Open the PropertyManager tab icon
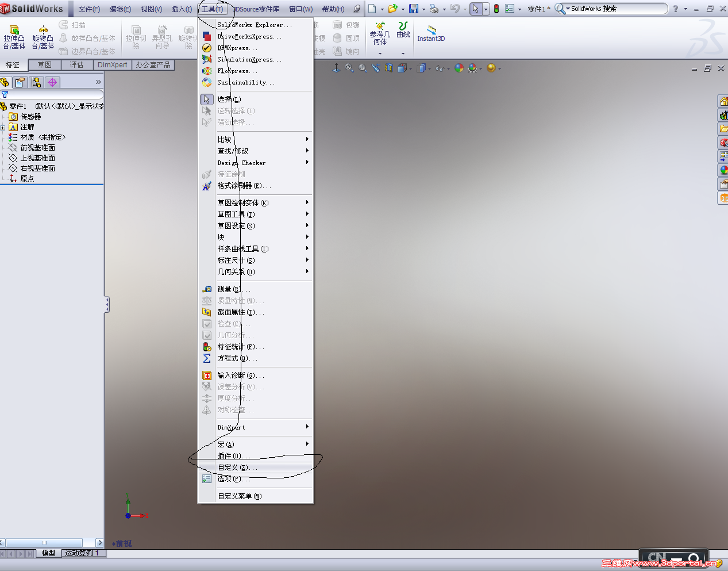728x571 pixels. 21,82
